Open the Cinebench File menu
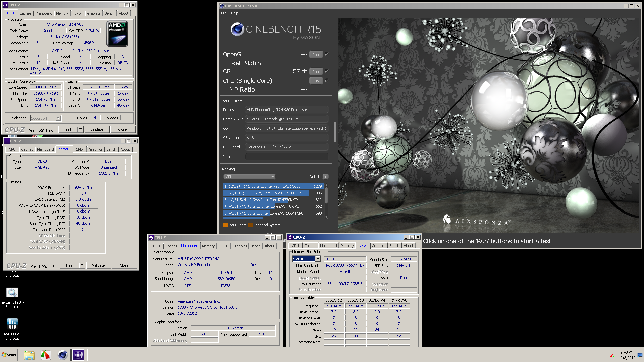This screenshot has height=362, width=644. [x=224, y=13]
